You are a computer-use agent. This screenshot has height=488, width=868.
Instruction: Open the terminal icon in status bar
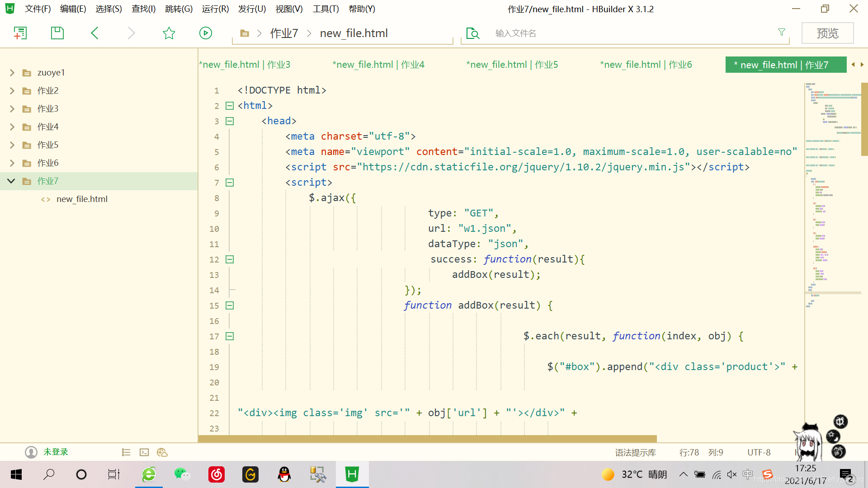[144, 452]
